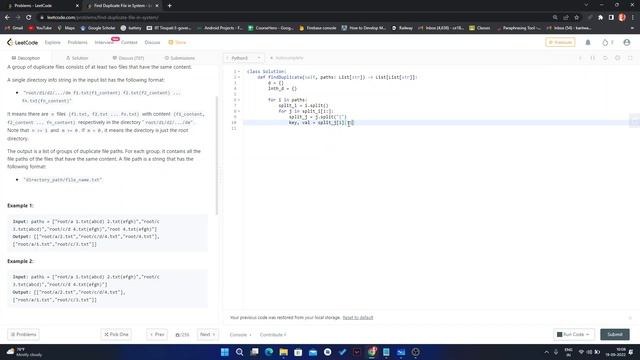Show more bookmarks overflow chevron
The width and height of the screenshot is (640, 360).
click(x=632, y=28)
